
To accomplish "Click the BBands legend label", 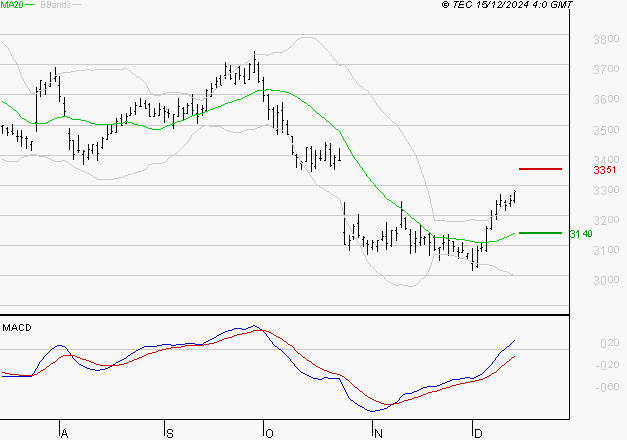I will tap(56, 5).
